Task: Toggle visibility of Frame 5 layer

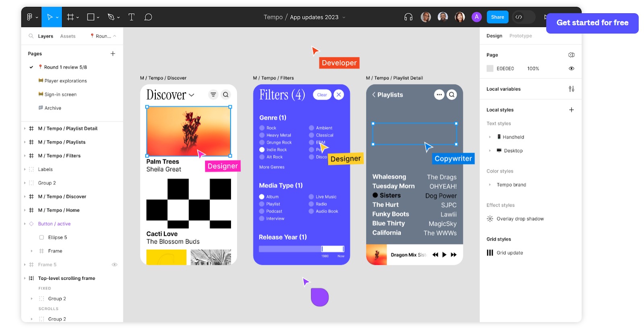Action: [x=114, y=265]
